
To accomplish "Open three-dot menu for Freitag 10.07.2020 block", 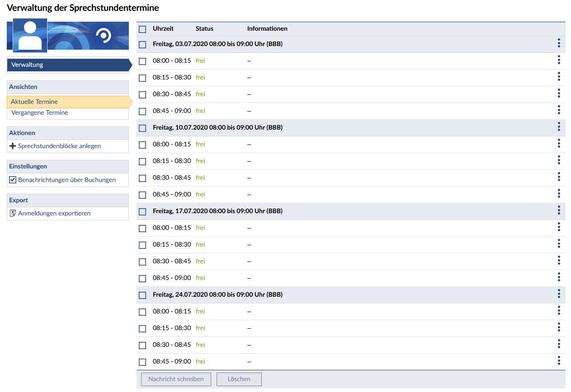I will pyautogui.click(x=559, y=127).
